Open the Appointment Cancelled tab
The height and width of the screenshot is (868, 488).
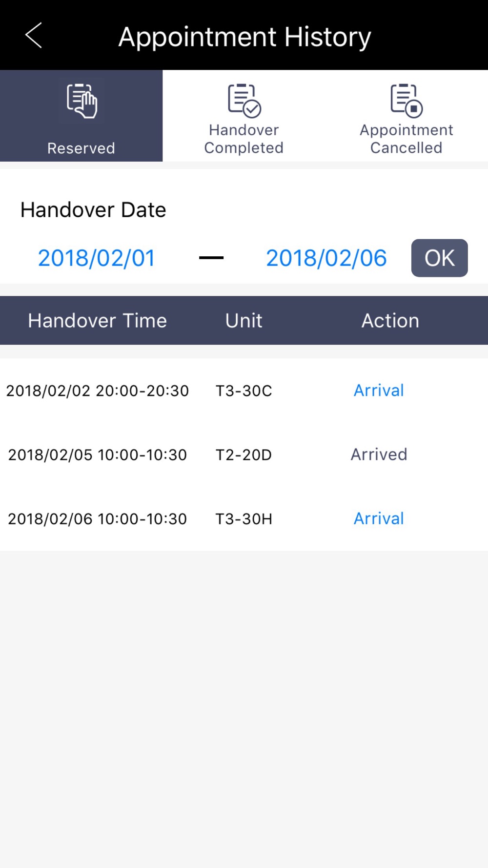tap(407, 116)
